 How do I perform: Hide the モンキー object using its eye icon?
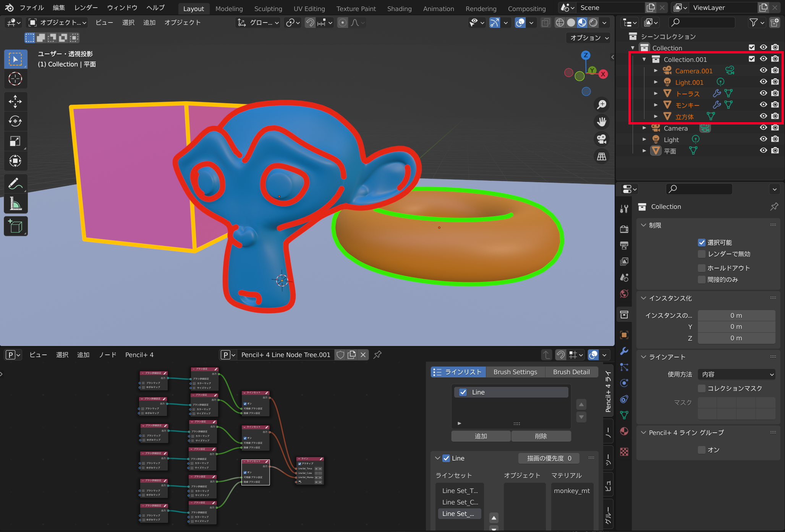763,105
